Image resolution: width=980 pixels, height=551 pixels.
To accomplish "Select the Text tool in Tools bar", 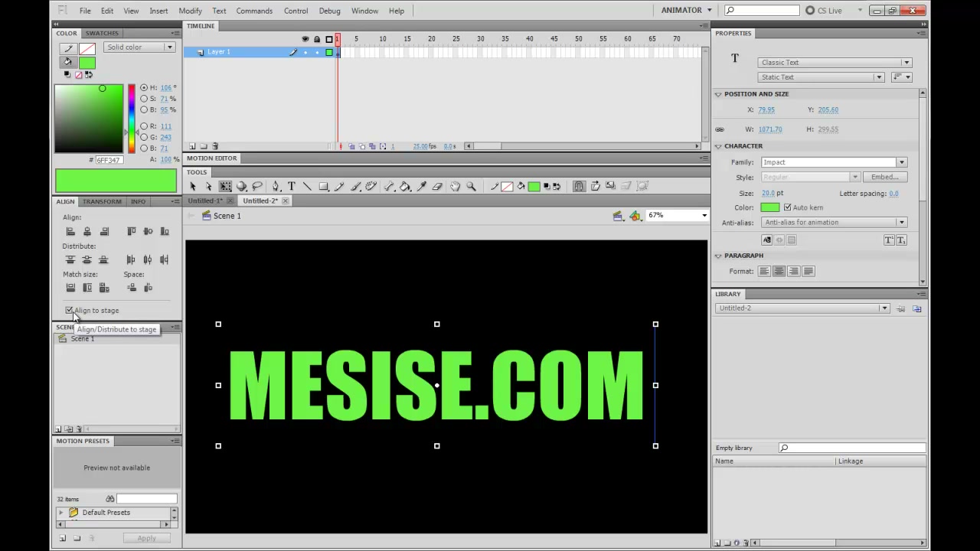I will pos(292,186).
